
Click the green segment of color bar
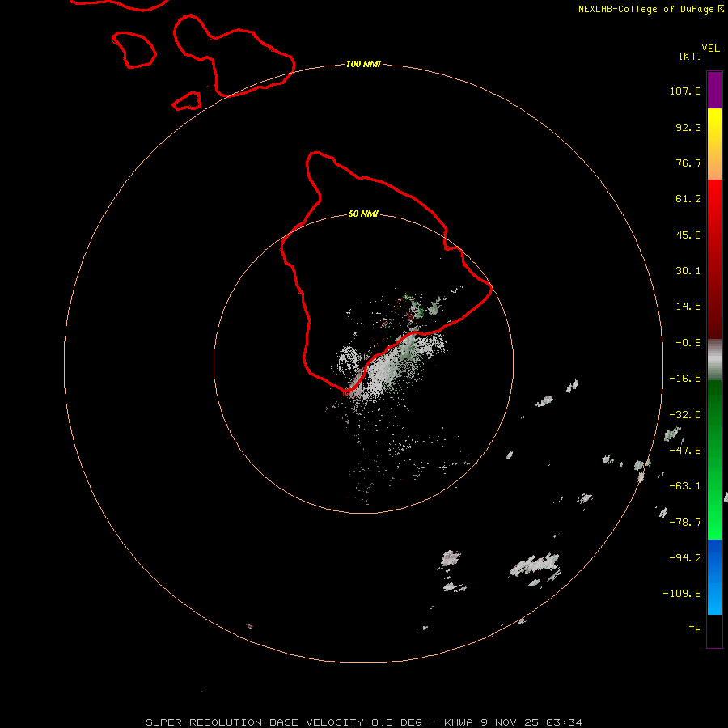pyautogui.click(x=714, y=459)
